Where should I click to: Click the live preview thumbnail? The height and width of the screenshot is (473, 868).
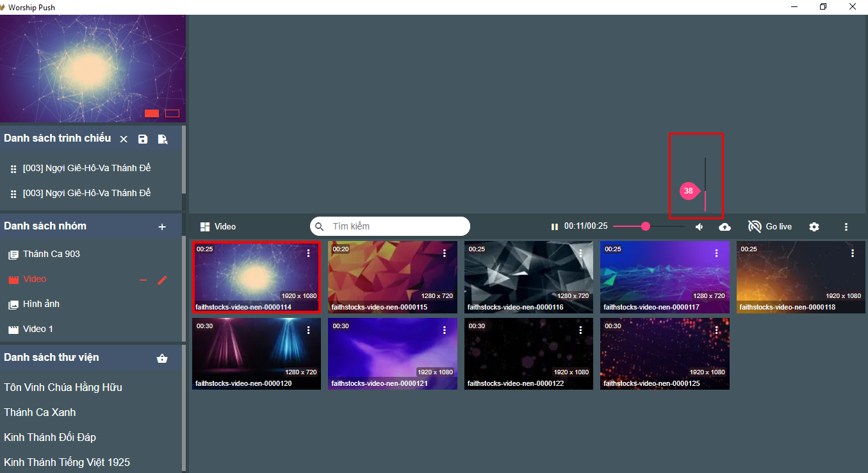coord(93,69)
